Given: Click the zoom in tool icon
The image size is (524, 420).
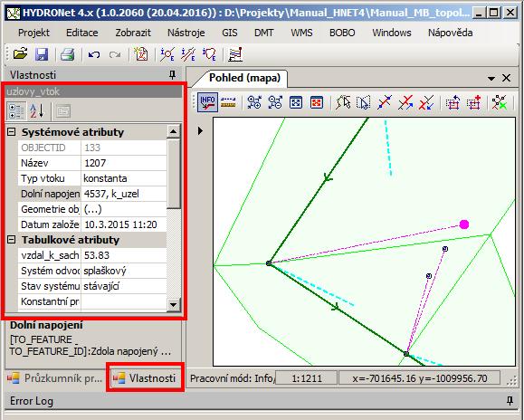Looking at the screenshot, I should (x=254, y=102).
